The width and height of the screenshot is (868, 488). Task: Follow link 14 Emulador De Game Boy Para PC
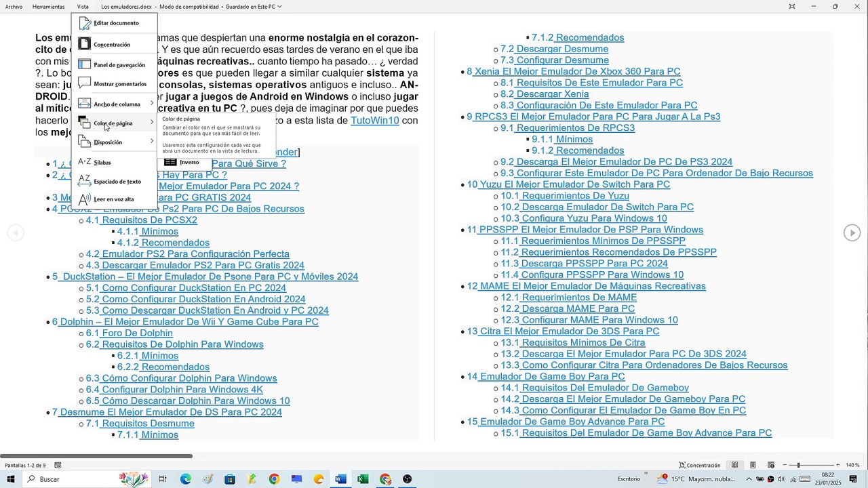tap(546, 376)
